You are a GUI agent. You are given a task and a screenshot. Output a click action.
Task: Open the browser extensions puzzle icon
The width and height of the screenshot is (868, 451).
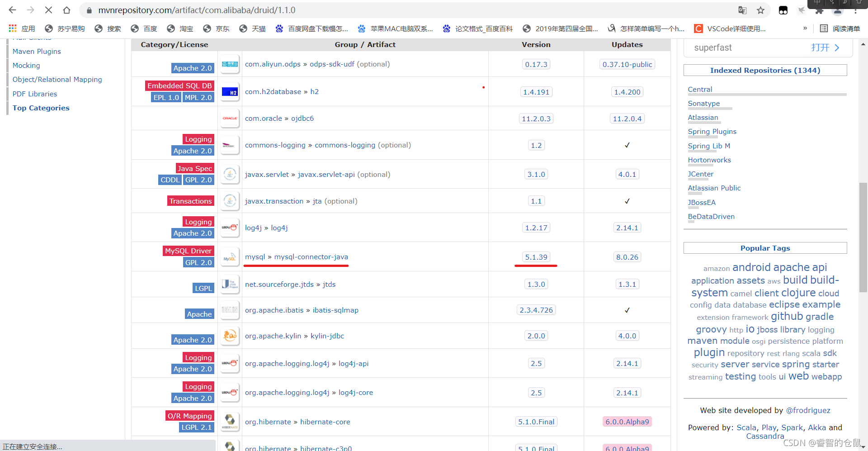[819, 10]
